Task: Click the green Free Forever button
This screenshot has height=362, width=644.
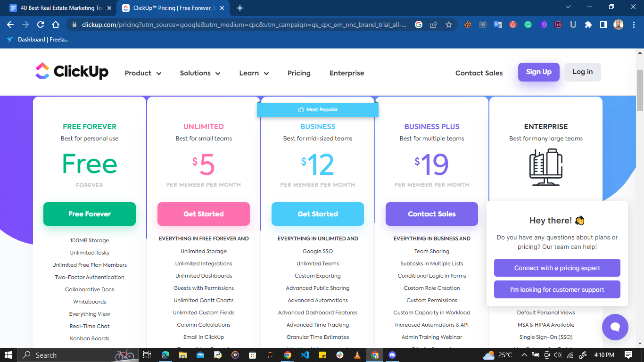Action: tap(90, 214)
